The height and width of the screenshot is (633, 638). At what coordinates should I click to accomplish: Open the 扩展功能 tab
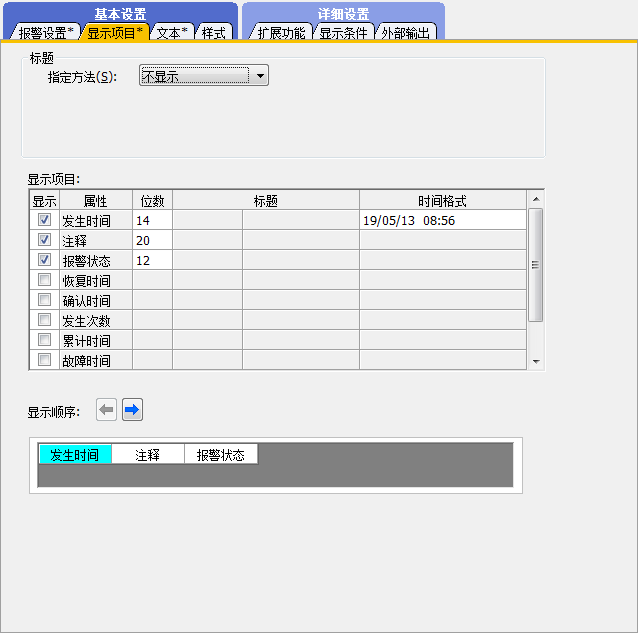point(281,32)
